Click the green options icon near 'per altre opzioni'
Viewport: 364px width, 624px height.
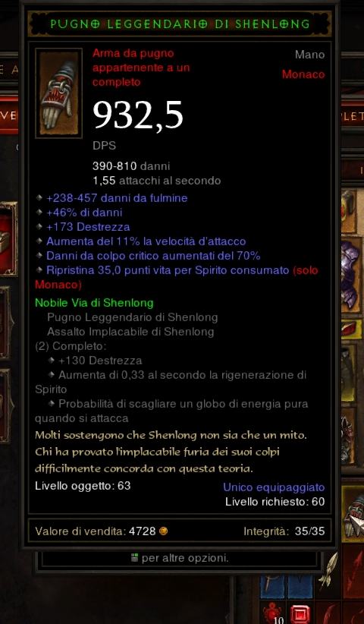pyautogui.click(x=134, y=558)
